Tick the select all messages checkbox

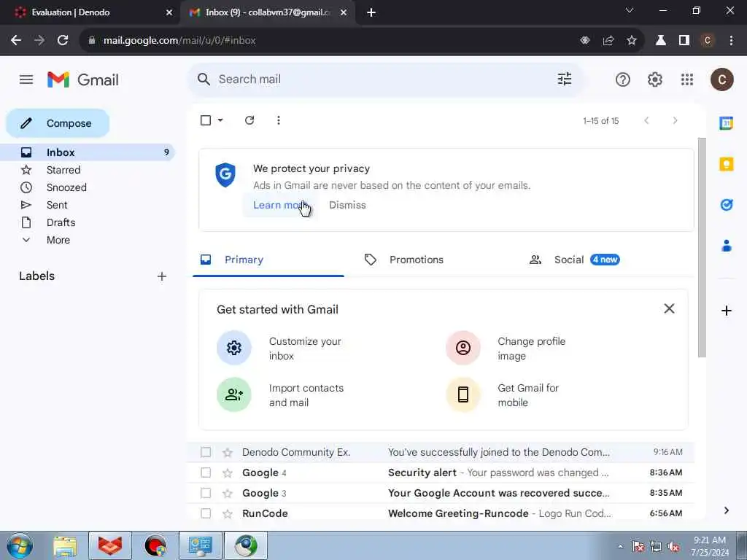tap(205, 120)
